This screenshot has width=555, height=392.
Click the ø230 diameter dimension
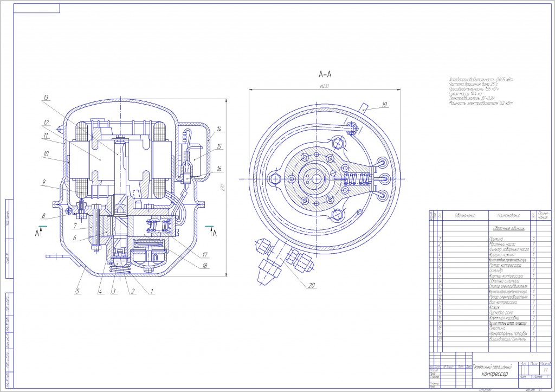click(x=325, y=87)
